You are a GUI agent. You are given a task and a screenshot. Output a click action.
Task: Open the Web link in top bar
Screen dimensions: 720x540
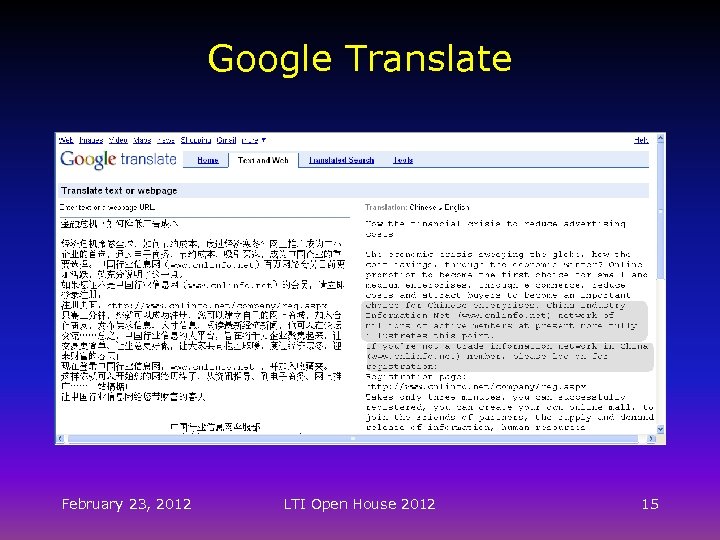coord(66,140)
